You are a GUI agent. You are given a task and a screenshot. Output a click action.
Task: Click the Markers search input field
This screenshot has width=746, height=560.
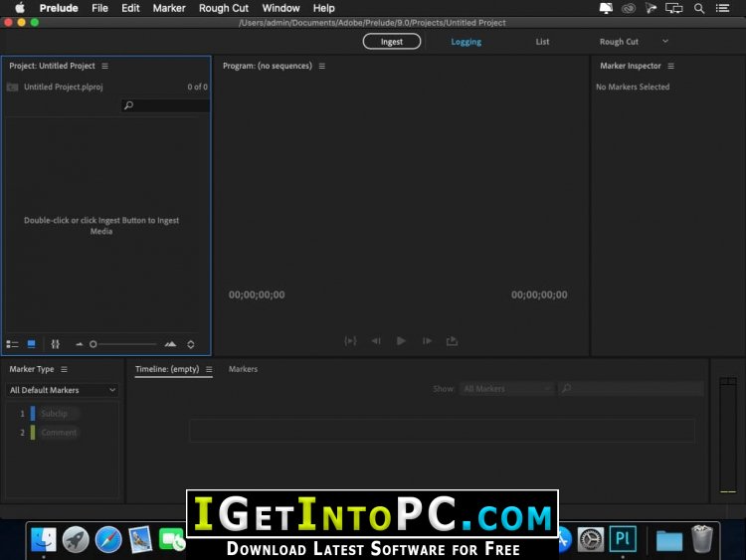click(x=631, y=389)
